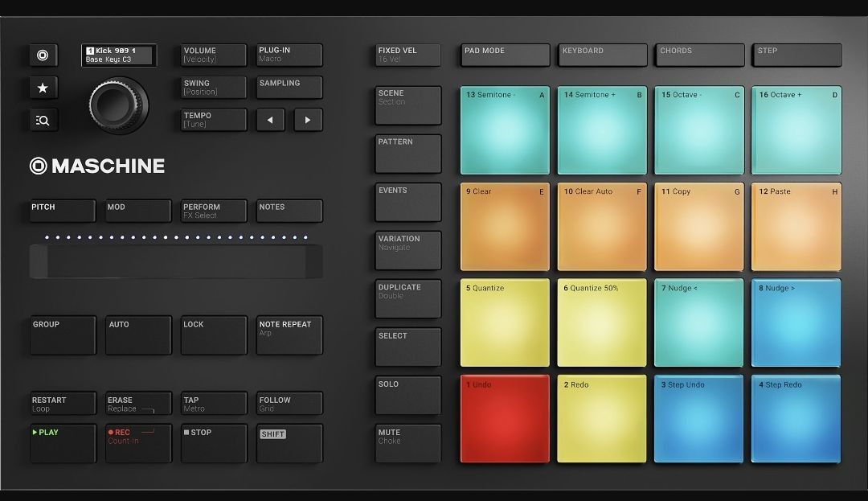Tap the TAP Metro button
868x501 pixels.
[x=214, y=404]
